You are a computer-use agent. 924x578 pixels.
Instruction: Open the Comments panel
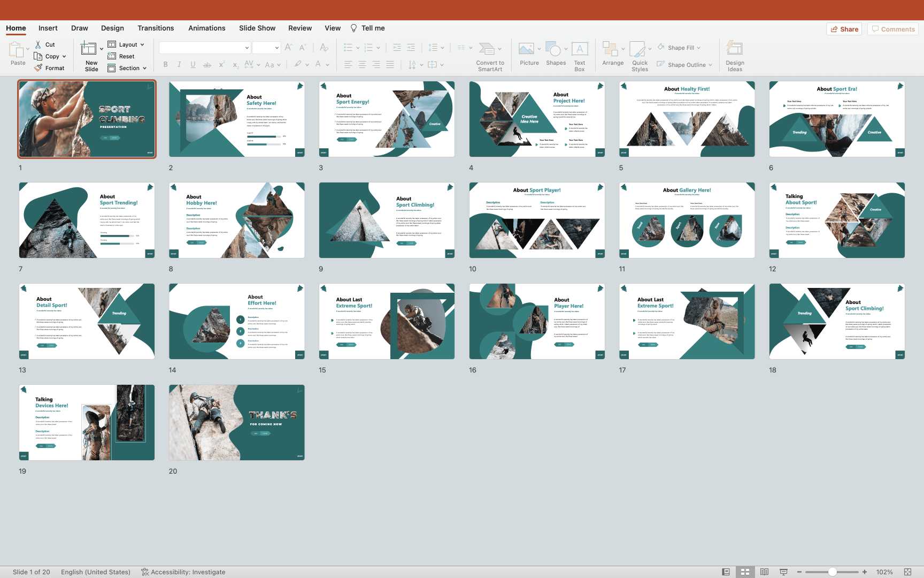892,29
